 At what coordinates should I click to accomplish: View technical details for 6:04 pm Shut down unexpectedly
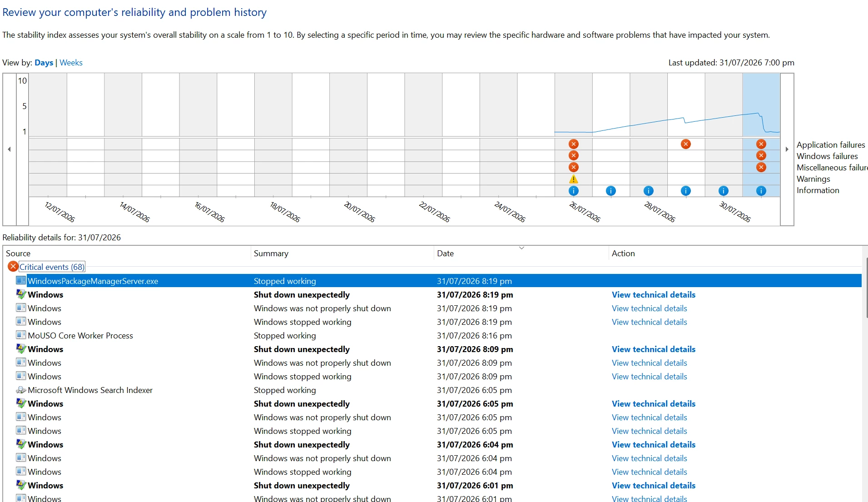click(x=653, y=444)
